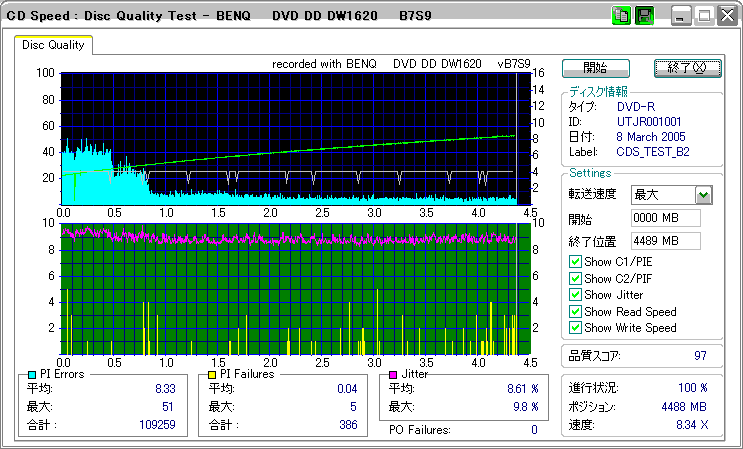
Task: Uncheck Show C1/PIE checkbox
Action: pos(575,262)
